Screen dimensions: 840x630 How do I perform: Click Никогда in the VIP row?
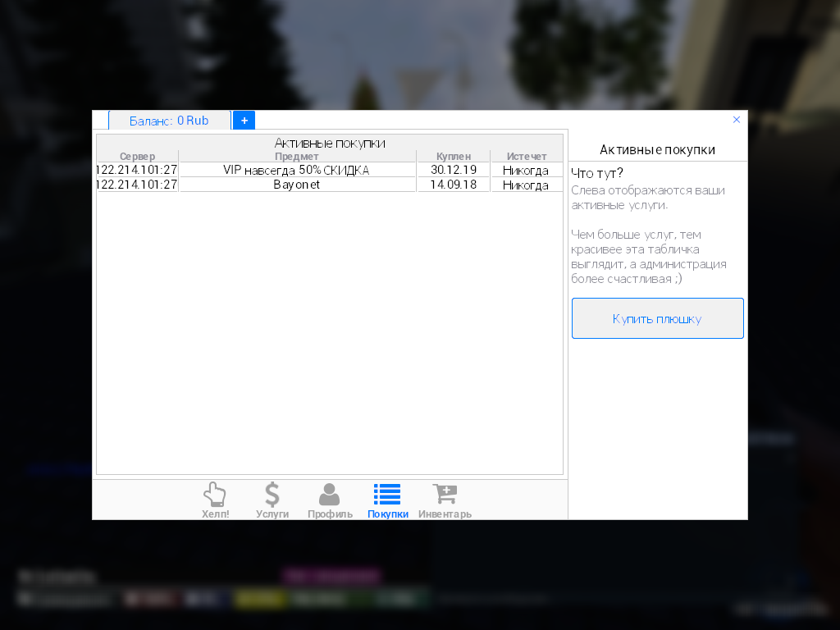[x=527, y=171]
